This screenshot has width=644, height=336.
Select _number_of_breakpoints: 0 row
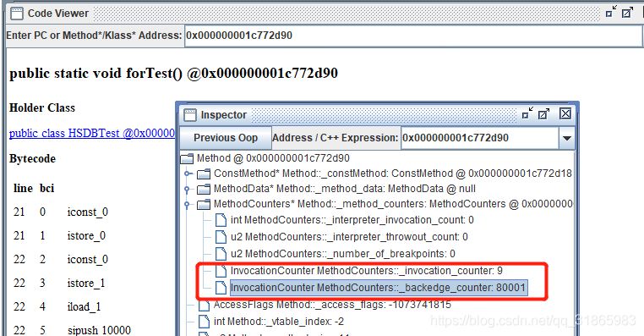pos(342,254)
